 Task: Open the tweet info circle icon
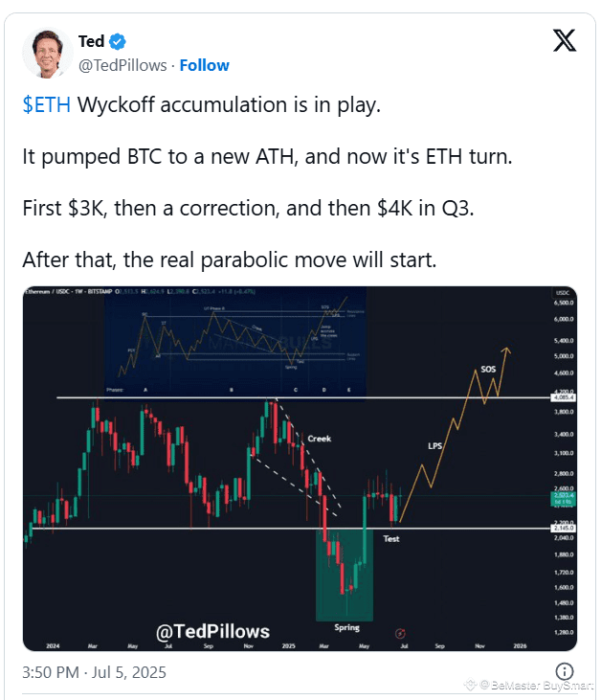tap(565, 671)
